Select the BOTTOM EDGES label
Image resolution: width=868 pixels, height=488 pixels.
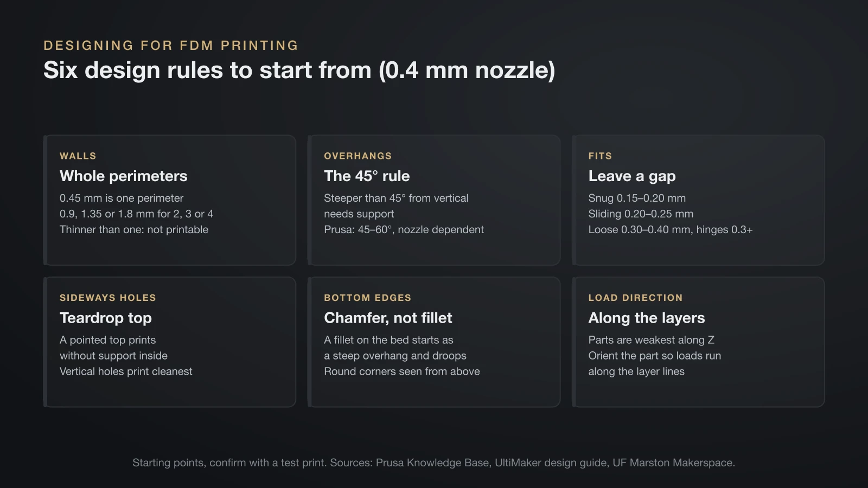(367, 298)
